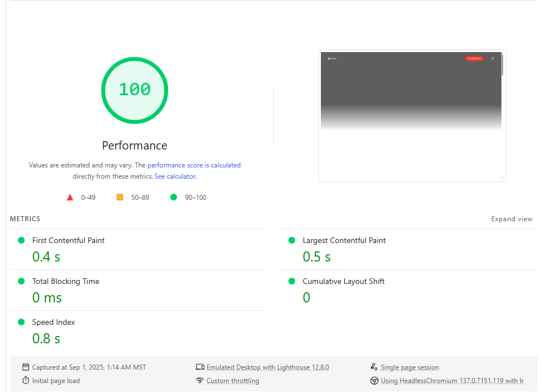The width and height of the screenshot is (541, 392).
Task: Click the Using HeadlessChromium version text
Action: click(x=452, y=381)
